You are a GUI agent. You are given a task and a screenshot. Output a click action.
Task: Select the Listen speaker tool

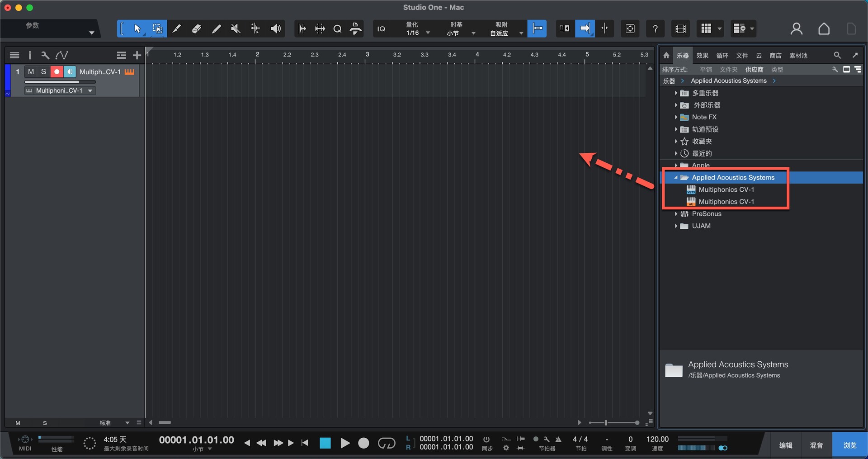pyautogui.click(x=275, y=29)
